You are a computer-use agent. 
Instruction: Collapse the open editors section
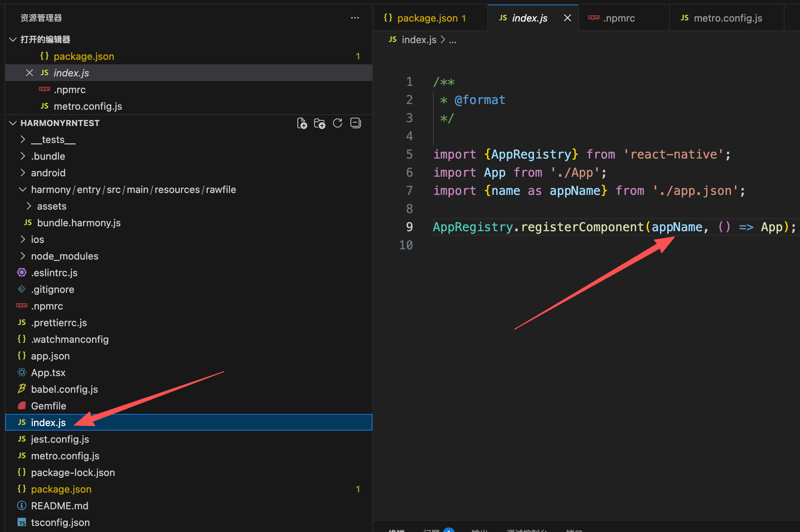13,39
